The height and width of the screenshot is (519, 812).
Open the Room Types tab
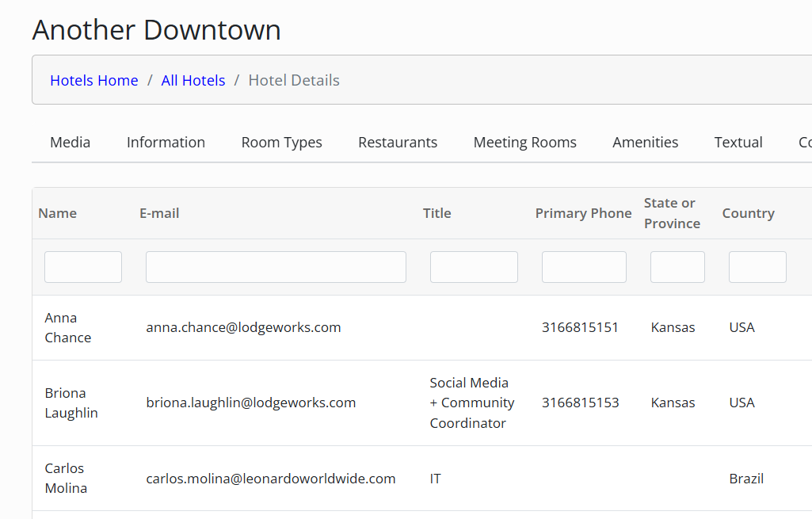click(282, 142)
